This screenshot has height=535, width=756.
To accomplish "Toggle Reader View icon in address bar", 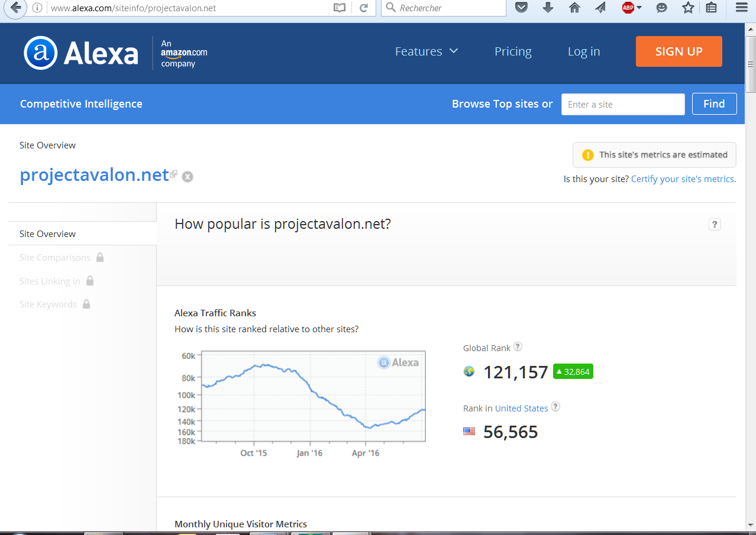I will (339, 8).
